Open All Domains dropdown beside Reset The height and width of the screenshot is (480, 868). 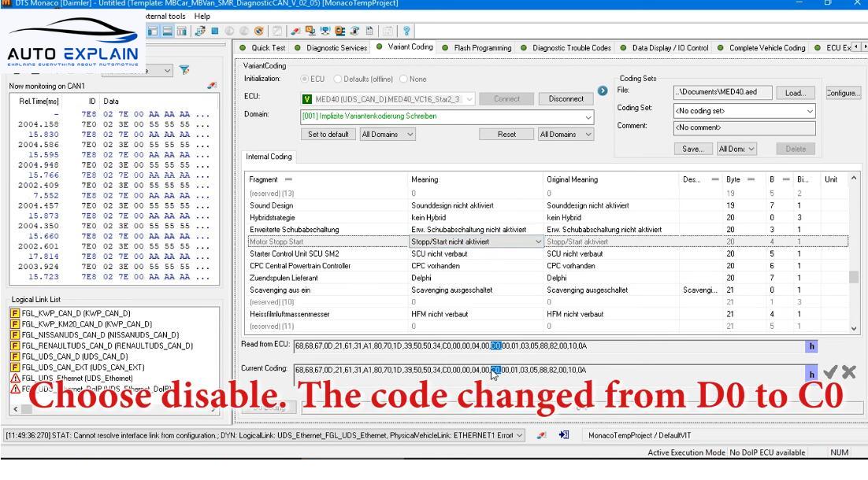(588, 135)
